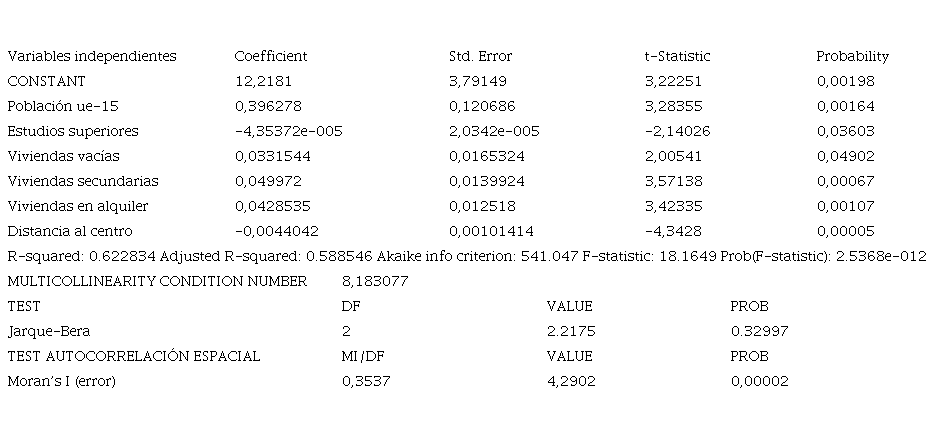Click the Viviendas secundarias row label
The width and height of the screenshot is (948, 431).
pyautogui.click(x=83, y=181)
